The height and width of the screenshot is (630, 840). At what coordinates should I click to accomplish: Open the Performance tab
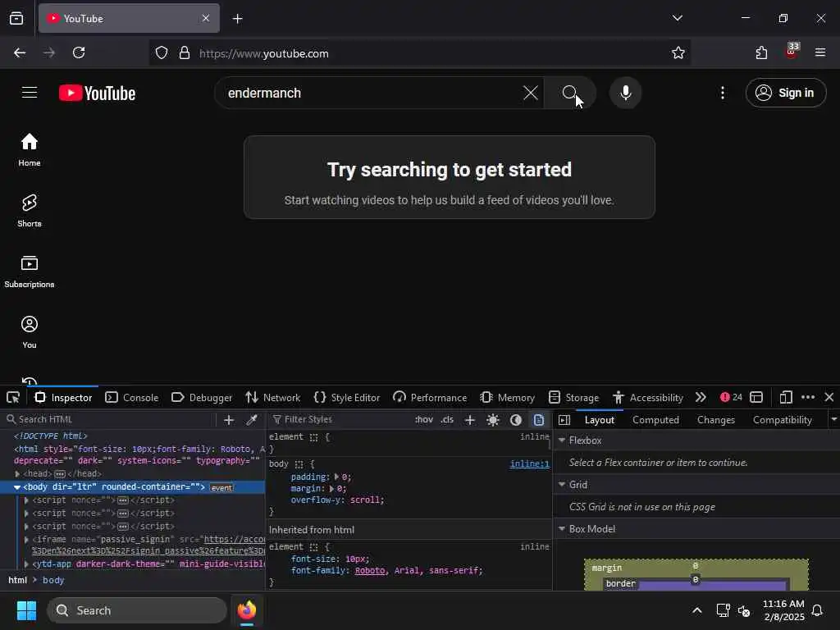click(430, 398)
